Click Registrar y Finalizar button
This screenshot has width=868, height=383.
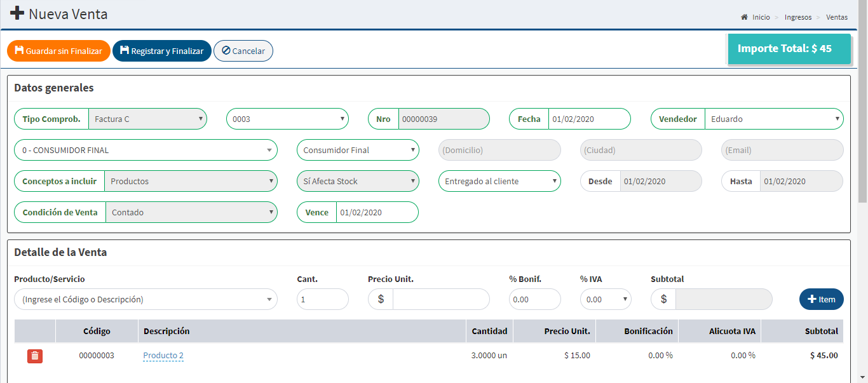(162, 51)
